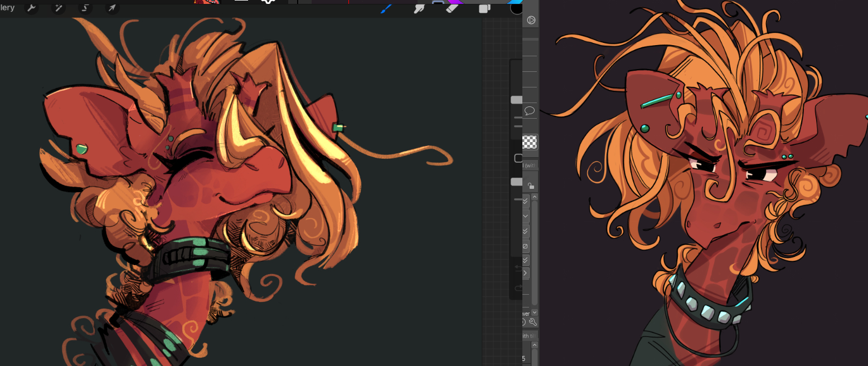Expand the single chevron down dropdown

pyautogui.click(x=526, y=216)
